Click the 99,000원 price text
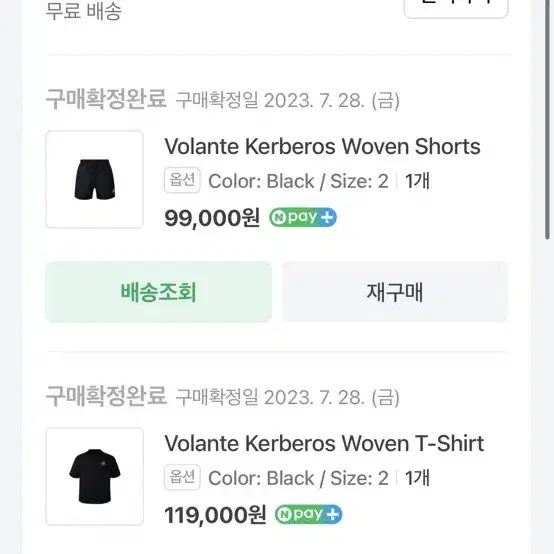The height and width of the screenshot is (554, 554). 212,218
